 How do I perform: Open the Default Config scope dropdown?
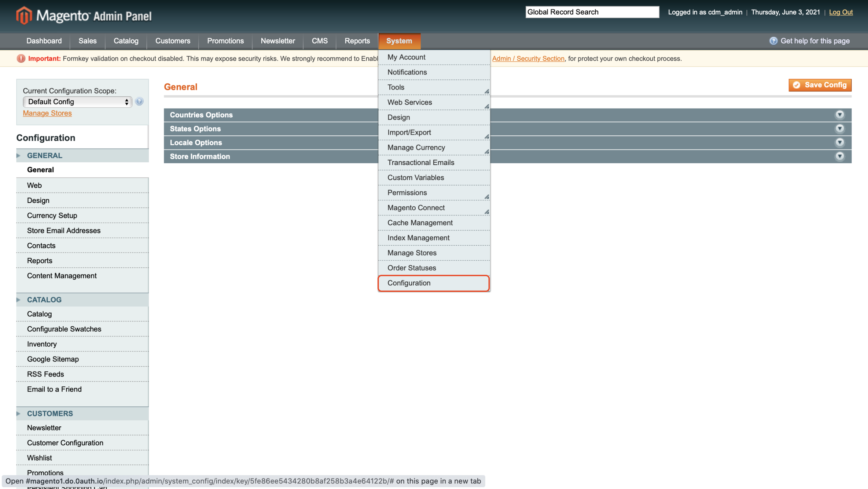(x=77, y=102)
